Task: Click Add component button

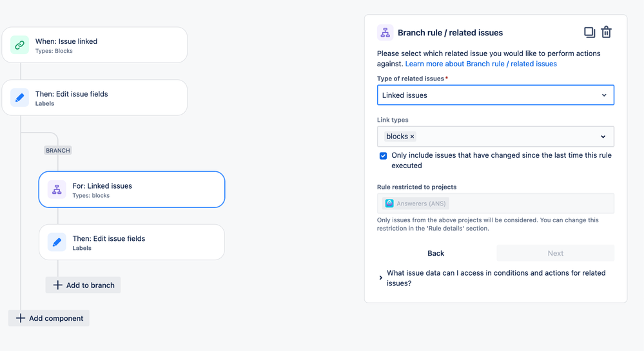Action: click(49, 318)
